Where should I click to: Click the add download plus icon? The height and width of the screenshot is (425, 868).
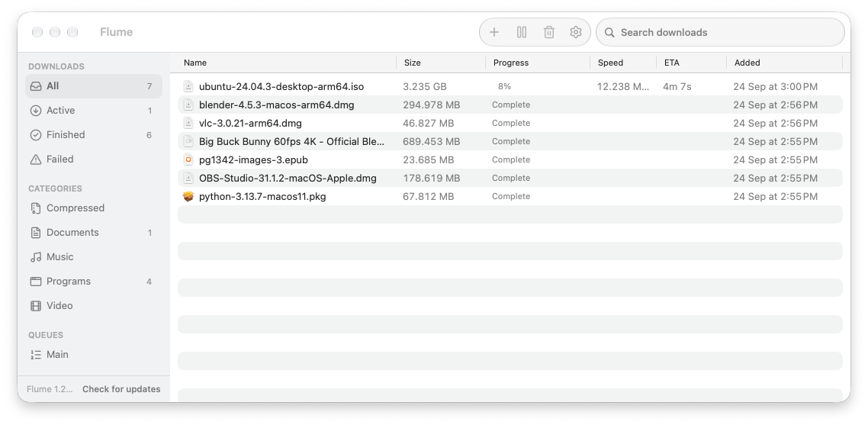point(493,32)
